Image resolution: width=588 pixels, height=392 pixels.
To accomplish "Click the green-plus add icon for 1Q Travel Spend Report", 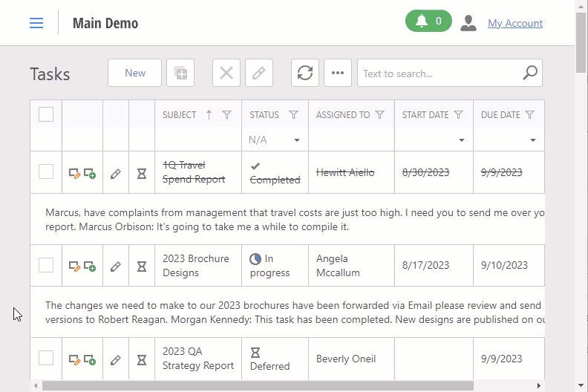I will click(90, 173).
